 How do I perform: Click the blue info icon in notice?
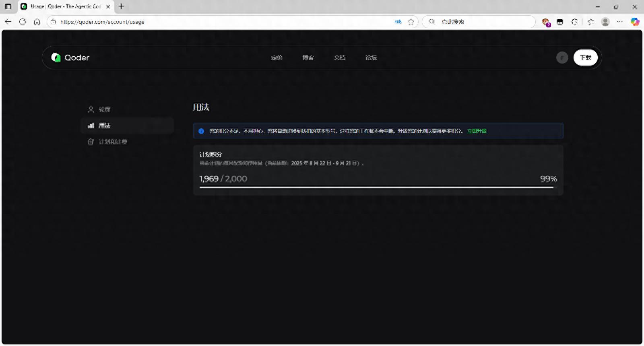pyautogui.click(x=201, y=131)
